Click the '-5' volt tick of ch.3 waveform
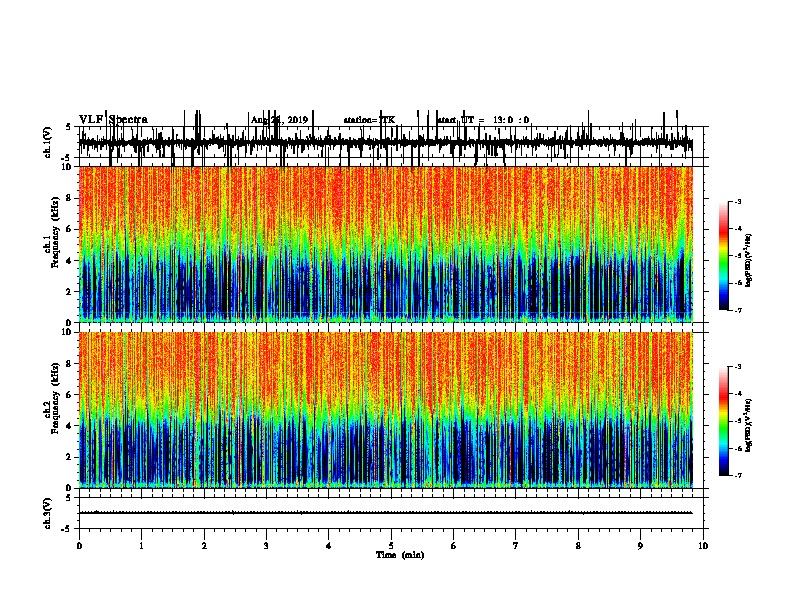The image size is (792, 612). tap(67, 529)
